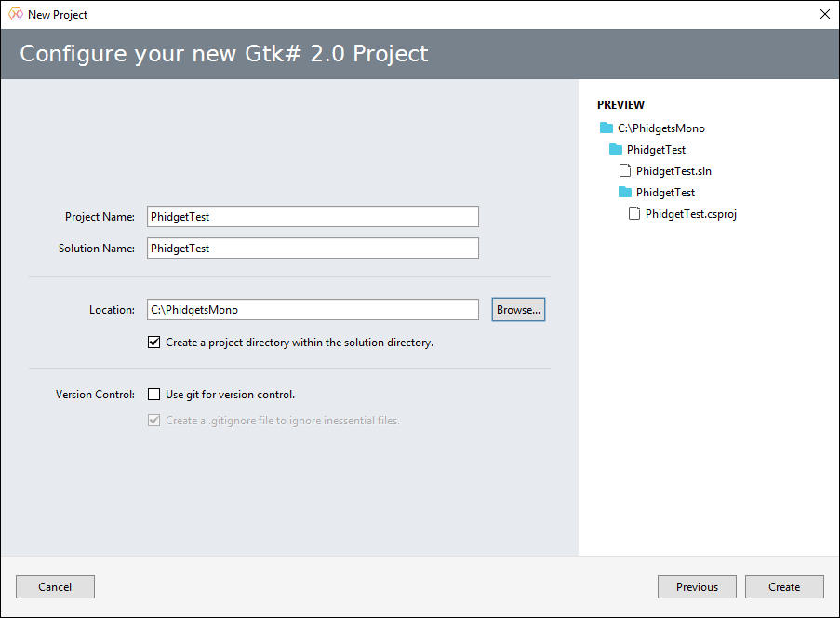Go back with the Previous button
840x618 pixels.
point(697,587)
